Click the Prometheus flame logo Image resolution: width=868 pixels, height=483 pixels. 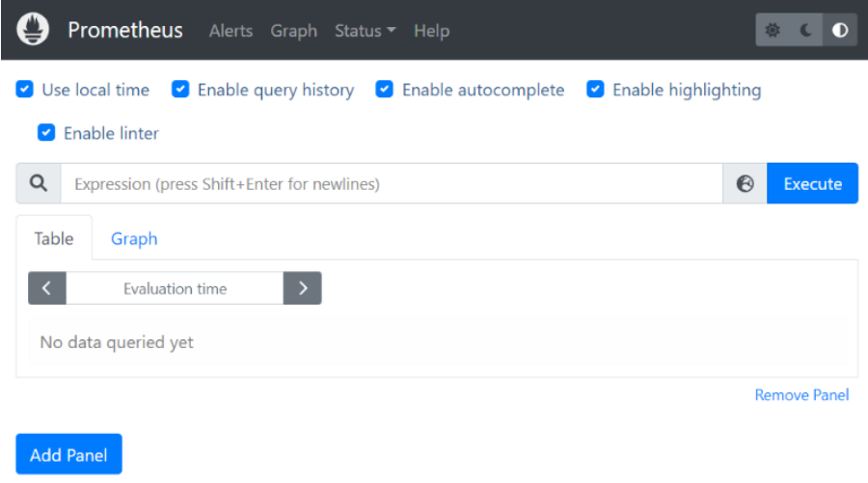(33, 29)
